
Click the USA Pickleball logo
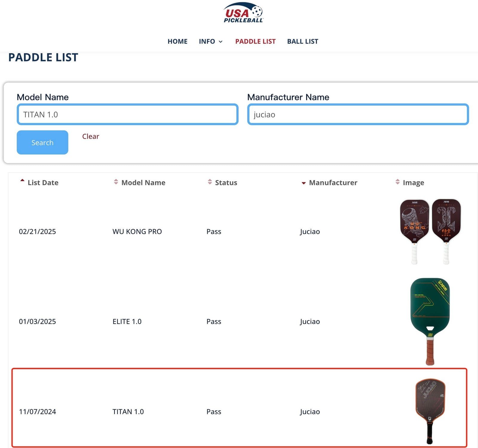pyautogui.click(x=243, y=13)
